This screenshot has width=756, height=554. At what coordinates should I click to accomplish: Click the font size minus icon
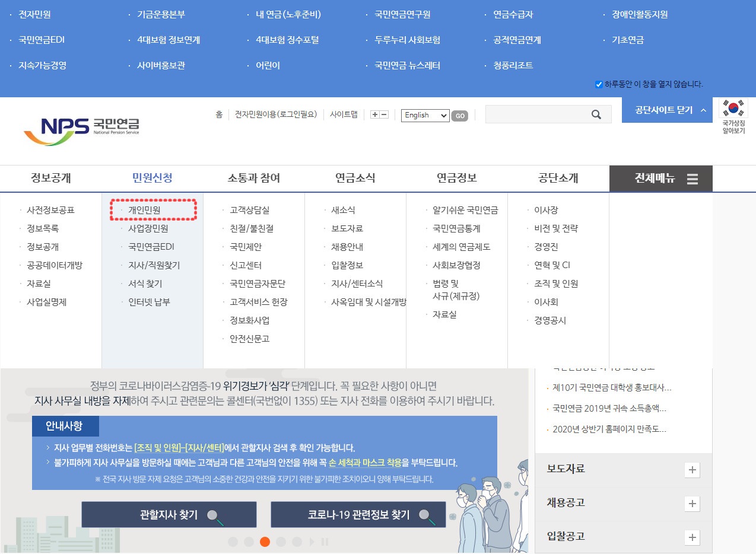coord(384,114)
